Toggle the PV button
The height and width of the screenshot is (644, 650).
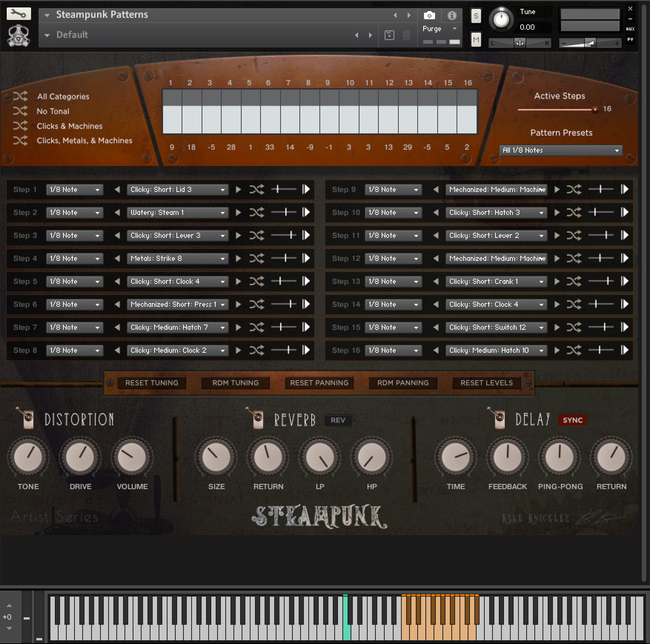[630, 39]
